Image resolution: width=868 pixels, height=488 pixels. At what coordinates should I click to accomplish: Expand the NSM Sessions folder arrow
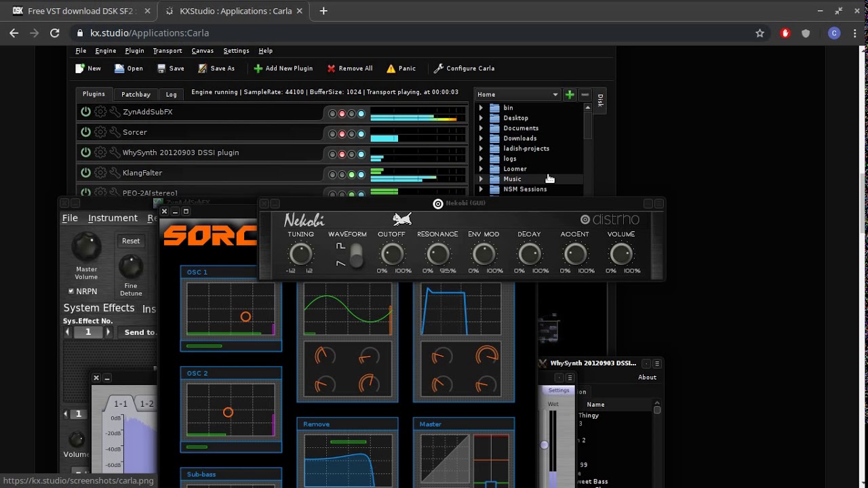pyautogui.click(x=481, y=189)
